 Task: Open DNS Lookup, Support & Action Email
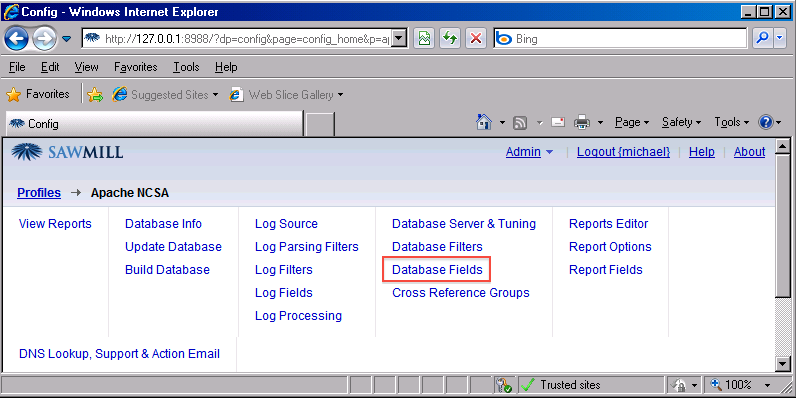119,354
